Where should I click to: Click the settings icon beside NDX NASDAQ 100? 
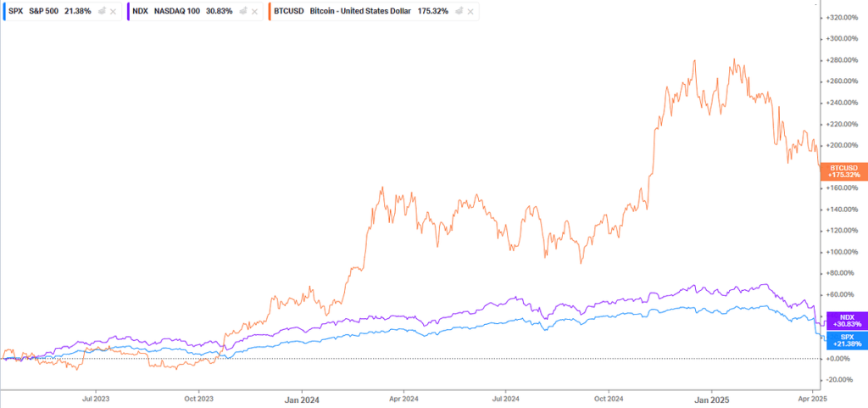click(x=241, y=12)
